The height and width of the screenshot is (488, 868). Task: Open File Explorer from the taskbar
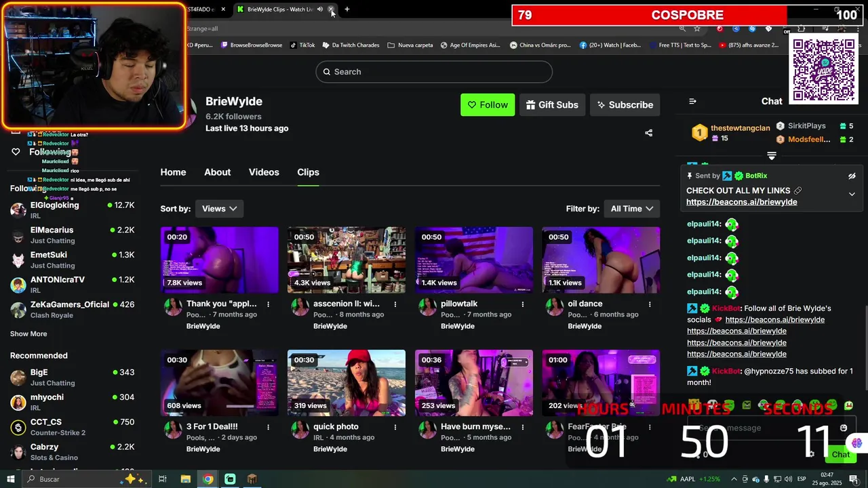[185, 479]
